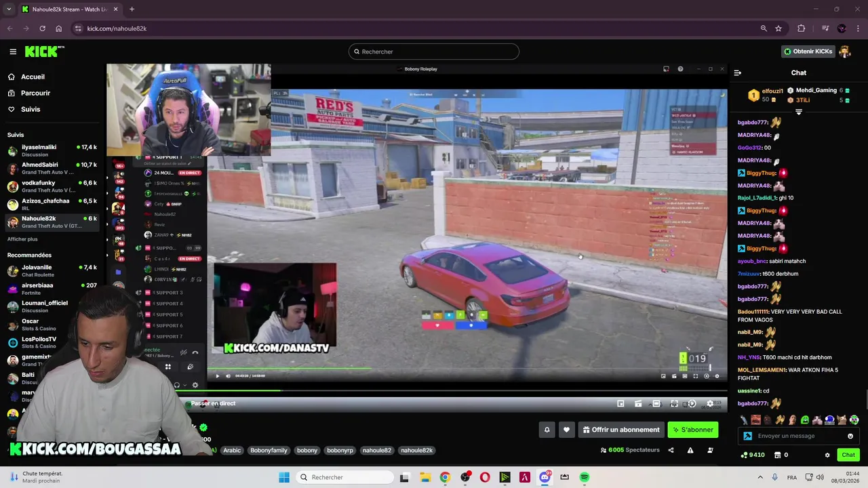Viewport: 868px width, 488px height.
Task: Select the Bobonyfamily tag
Action: tap(269, 450)
